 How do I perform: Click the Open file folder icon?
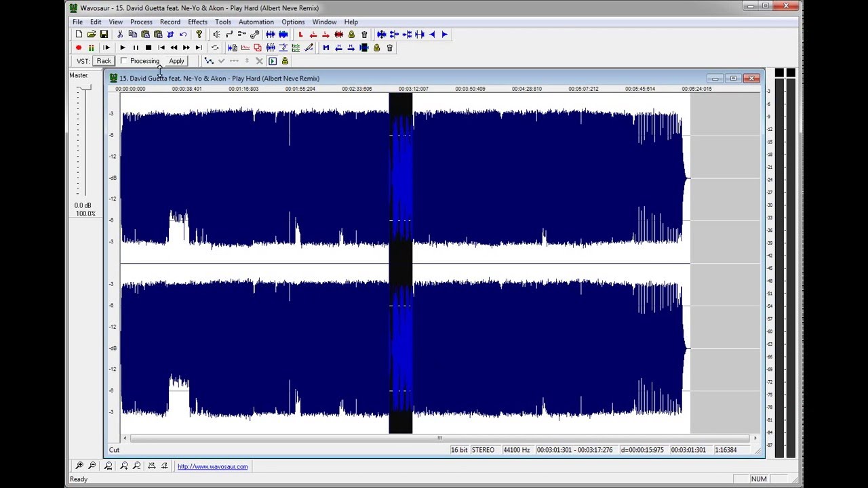(91, 35)
